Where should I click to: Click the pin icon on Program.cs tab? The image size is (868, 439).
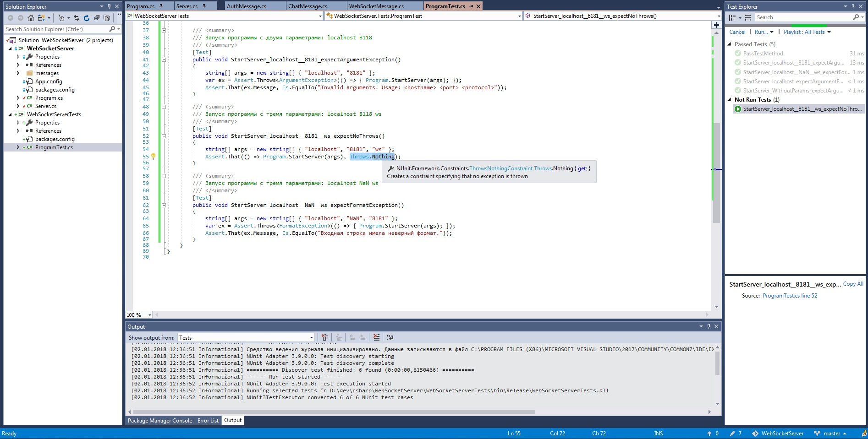[x=161, y=6]
